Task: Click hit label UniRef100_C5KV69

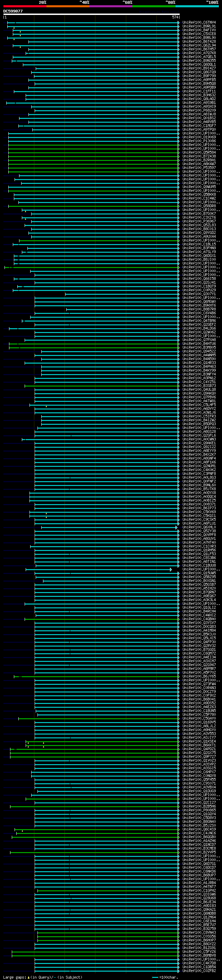Action: click(x=199, y=512)
